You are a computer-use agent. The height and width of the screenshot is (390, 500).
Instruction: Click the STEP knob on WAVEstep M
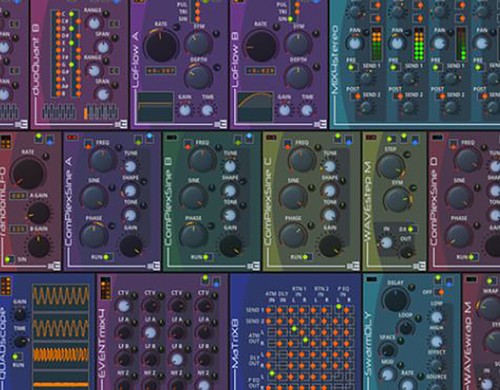[391, 167]
